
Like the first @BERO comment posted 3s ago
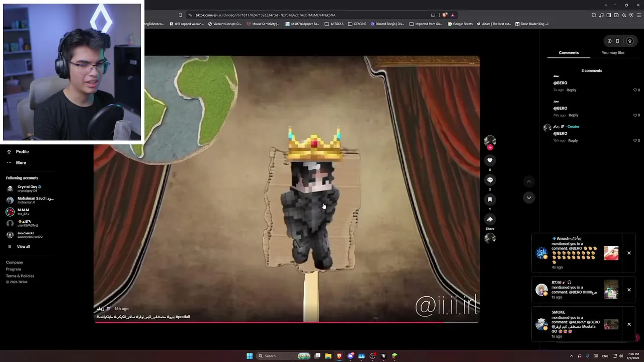point(635,90)
